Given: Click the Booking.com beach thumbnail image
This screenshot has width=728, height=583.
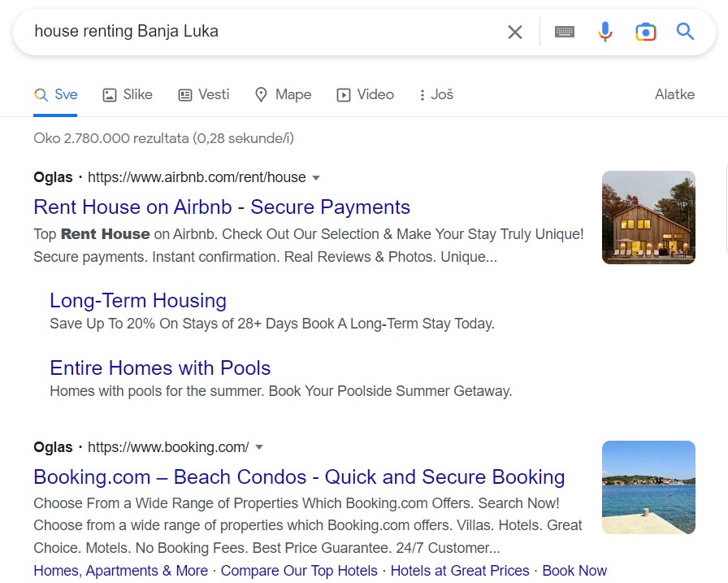Looking at the screenshot, I should coord(648,487).
